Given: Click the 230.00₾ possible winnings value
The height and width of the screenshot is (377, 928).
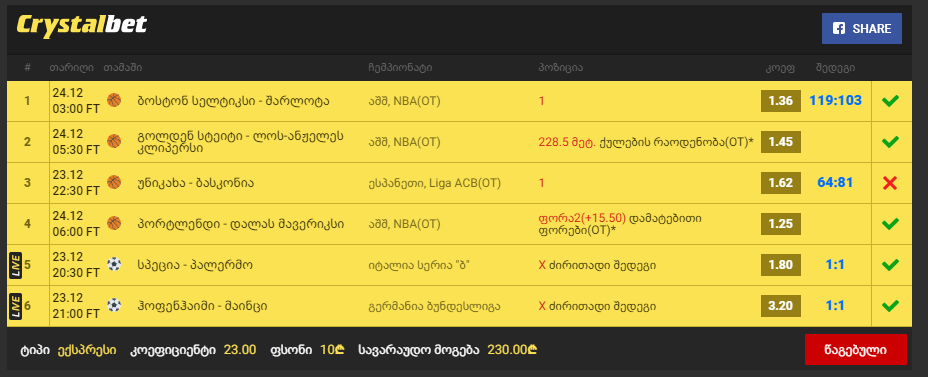Looking at the screenshot, I should pyautogui.click(x=512, y=350).
